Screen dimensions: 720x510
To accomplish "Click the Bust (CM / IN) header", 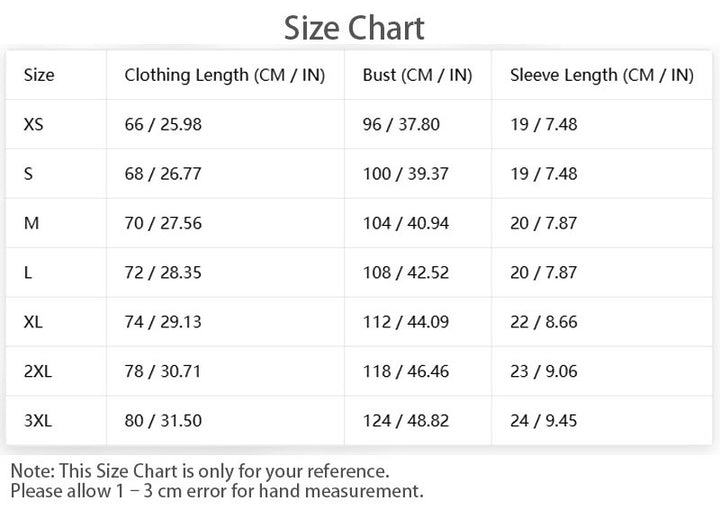I will pyautogui.click(x=417, y=75).
